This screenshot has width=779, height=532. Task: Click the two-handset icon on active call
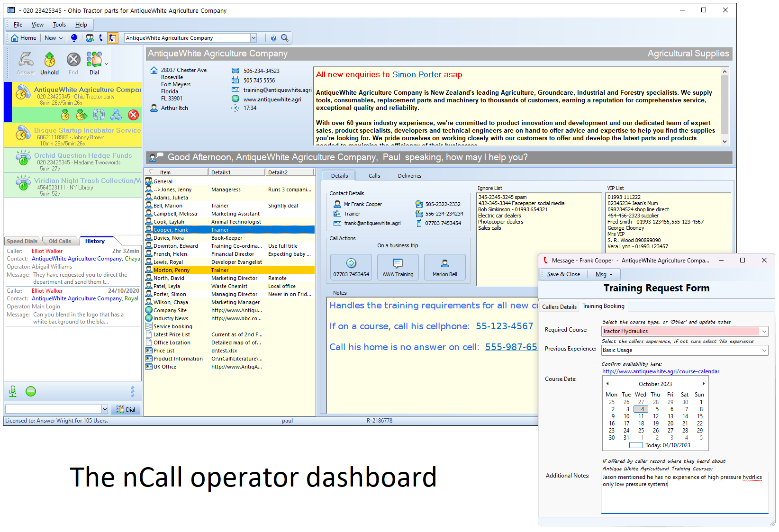point(99,115)
